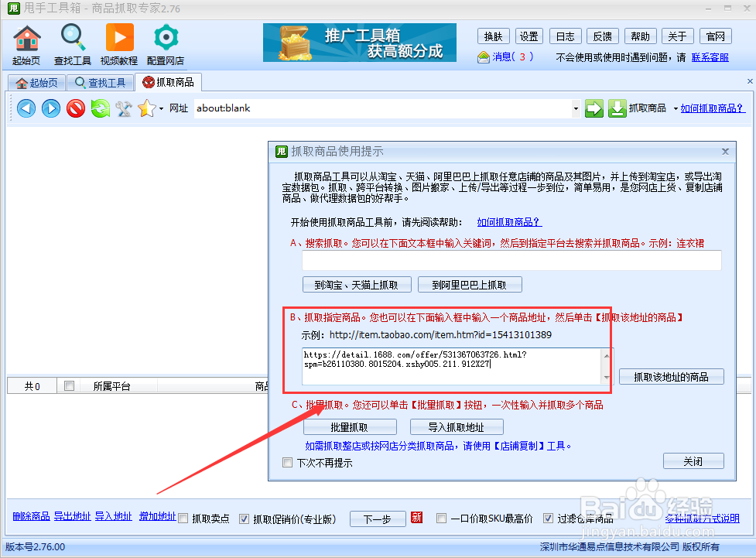This screenshot has width=756, height=558.
Task: Click the green go arrow next to address bar
Action: tap(594, 108)
